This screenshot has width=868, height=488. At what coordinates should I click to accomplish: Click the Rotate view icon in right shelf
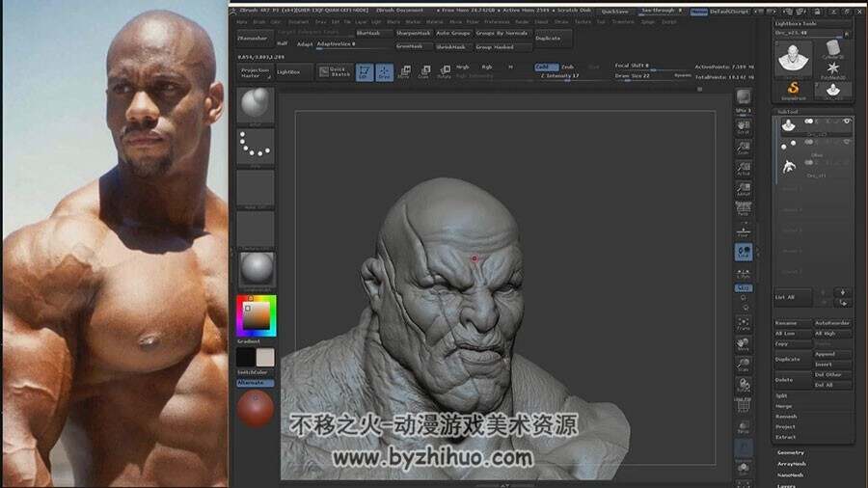743,385
